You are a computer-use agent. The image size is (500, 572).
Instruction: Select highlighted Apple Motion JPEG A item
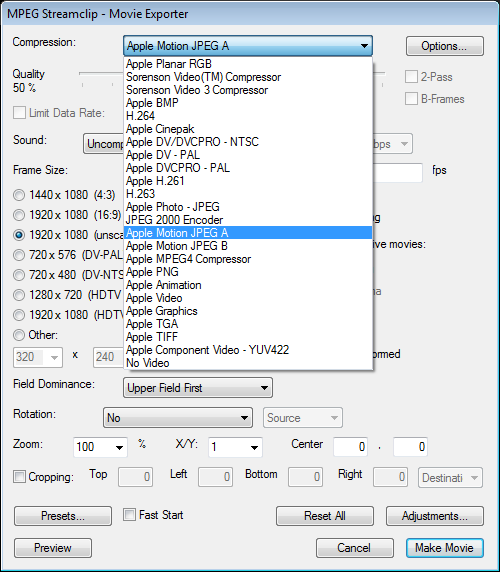(x=248, y=233)
